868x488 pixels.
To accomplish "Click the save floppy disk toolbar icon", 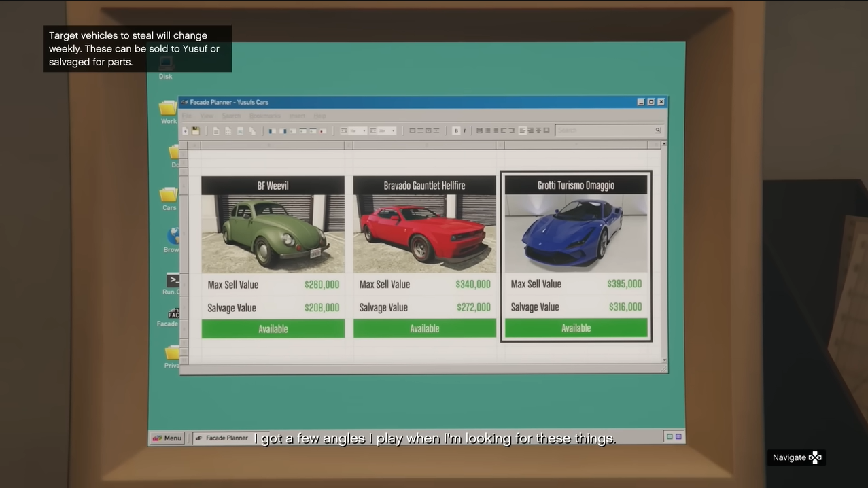I will [196, 130].
